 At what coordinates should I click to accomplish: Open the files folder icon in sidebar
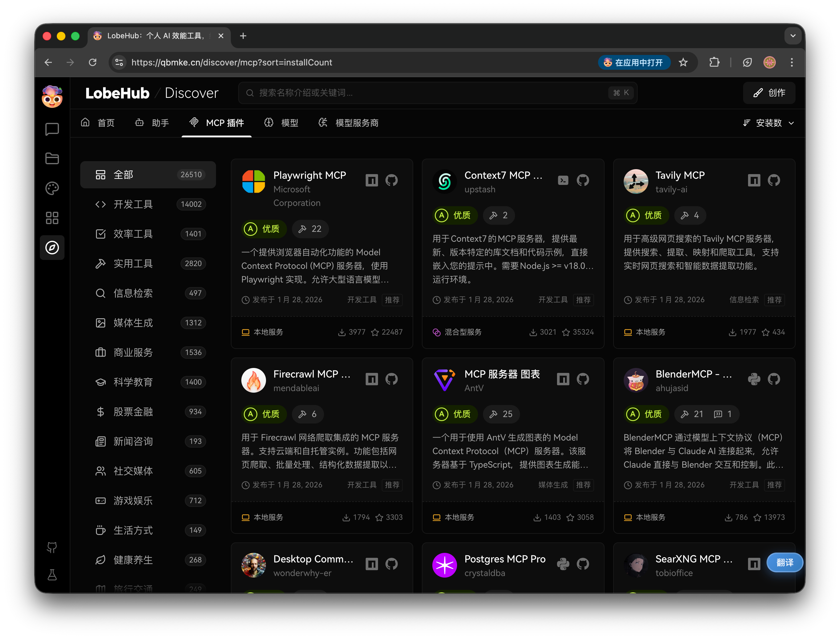click(52, 159)
